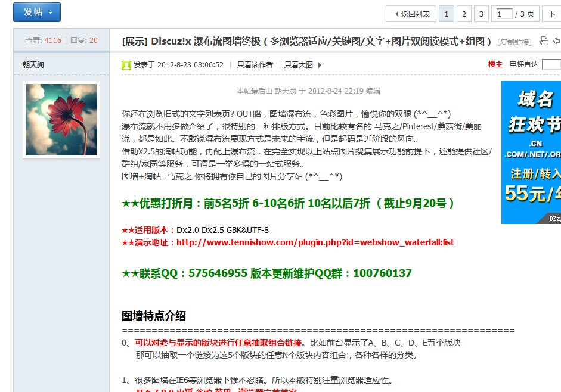The image size is (561, 392).
Task: Select page tab 2
Action: coord(464,13)
